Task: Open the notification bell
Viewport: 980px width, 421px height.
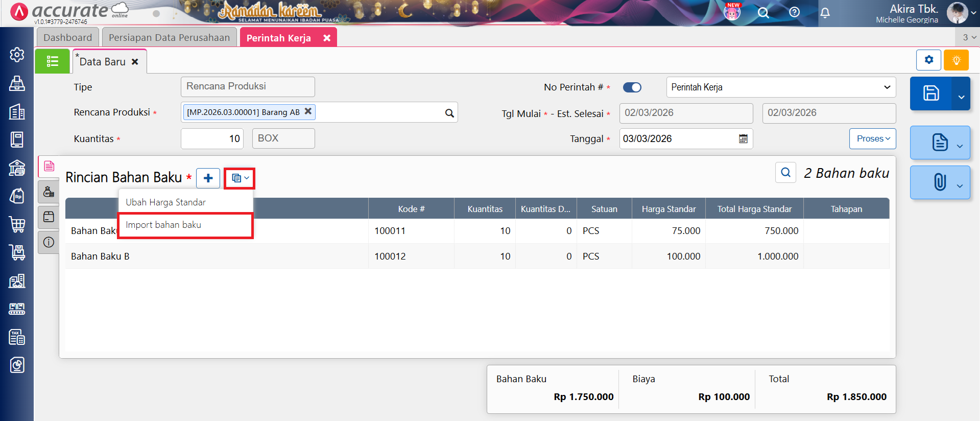Action: (825, 13)
